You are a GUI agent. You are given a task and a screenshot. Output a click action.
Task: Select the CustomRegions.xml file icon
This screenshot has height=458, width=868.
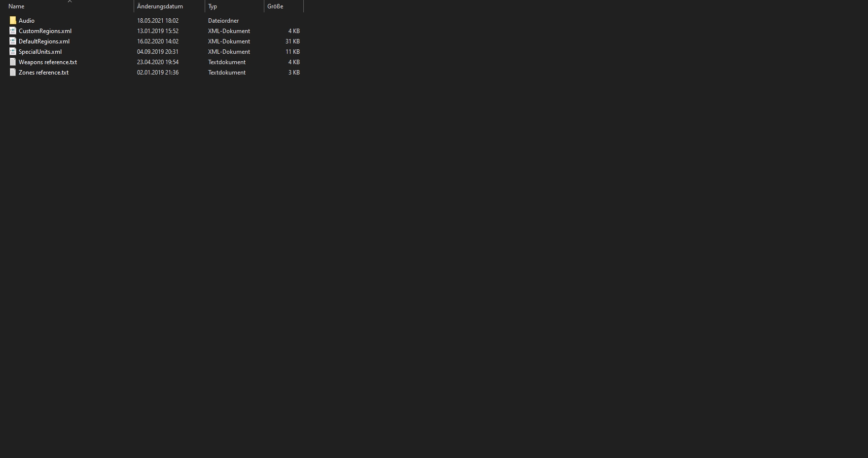[13, 31]
